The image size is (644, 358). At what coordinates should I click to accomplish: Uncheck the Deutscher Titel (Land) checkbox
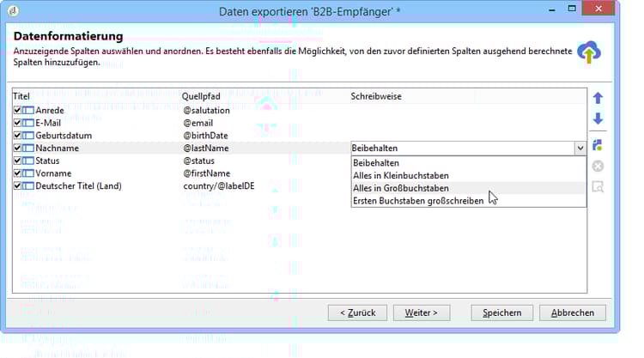(17, 185)
